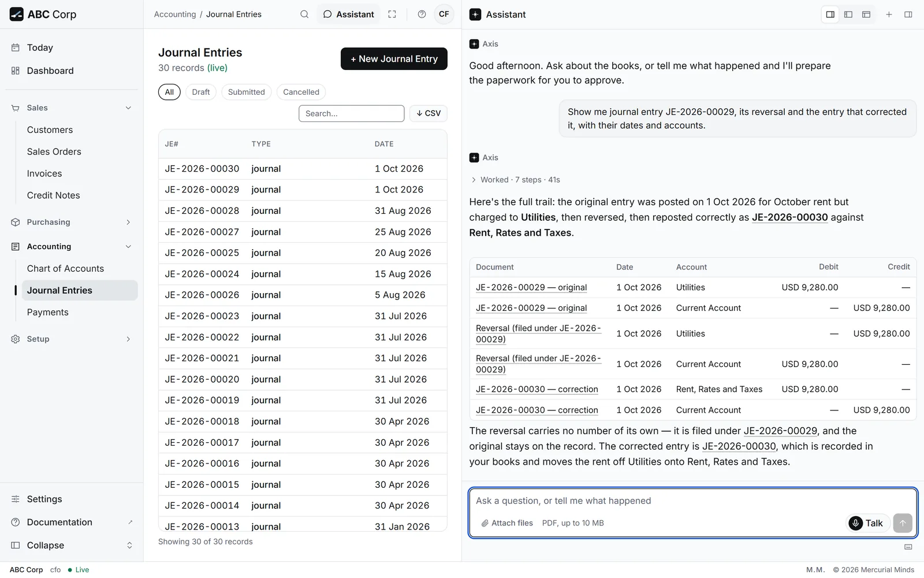Download the CSV export
The width and height of the screenshot is (924, 578).
point(429,113)
